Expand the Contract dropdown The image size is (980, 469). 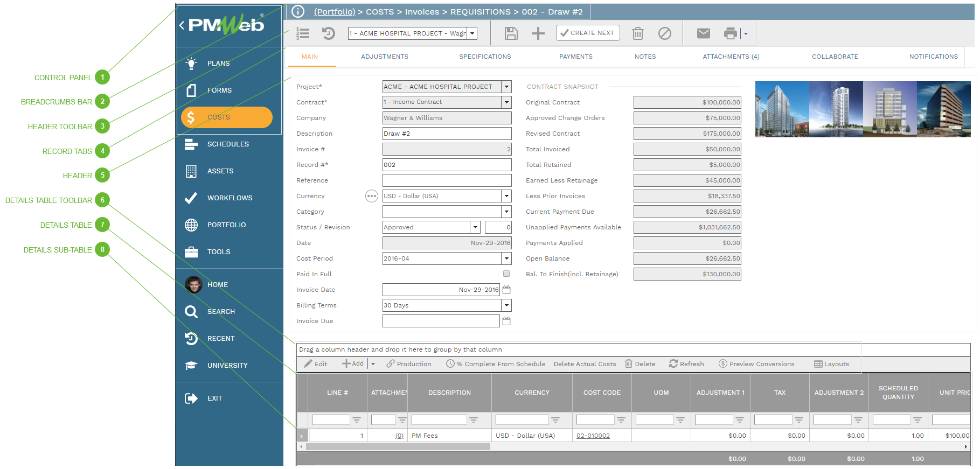[506, 102]
